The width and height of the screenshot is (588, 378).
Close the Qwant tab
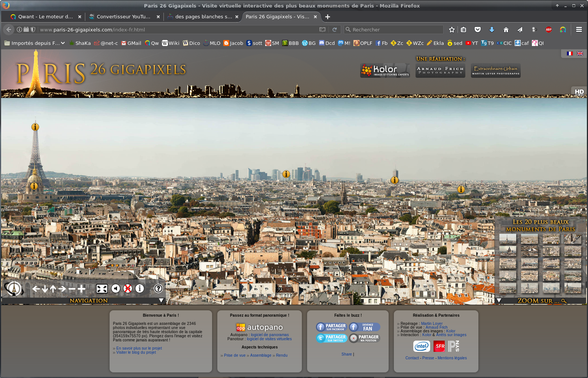80,16
